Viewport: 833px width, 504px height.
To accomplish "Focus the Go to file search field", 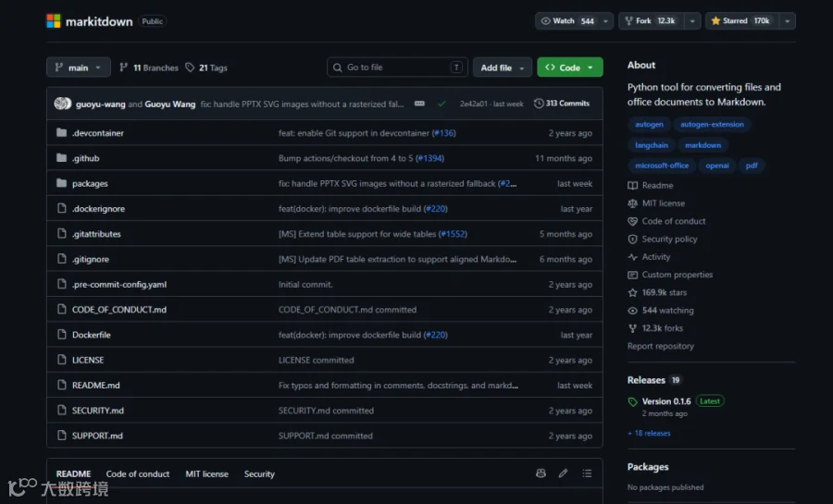I will coord(397,68).
